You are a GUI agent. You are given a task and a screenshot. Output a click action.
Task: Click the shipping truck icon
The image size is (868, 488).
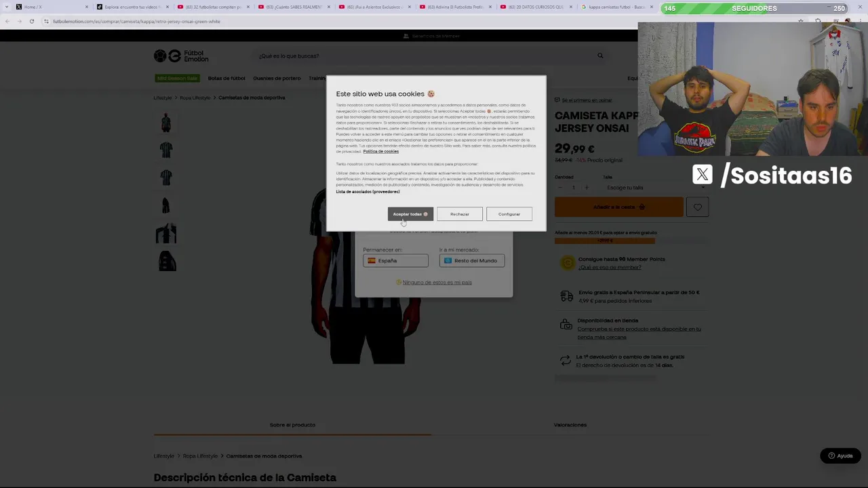click(567, 296)
